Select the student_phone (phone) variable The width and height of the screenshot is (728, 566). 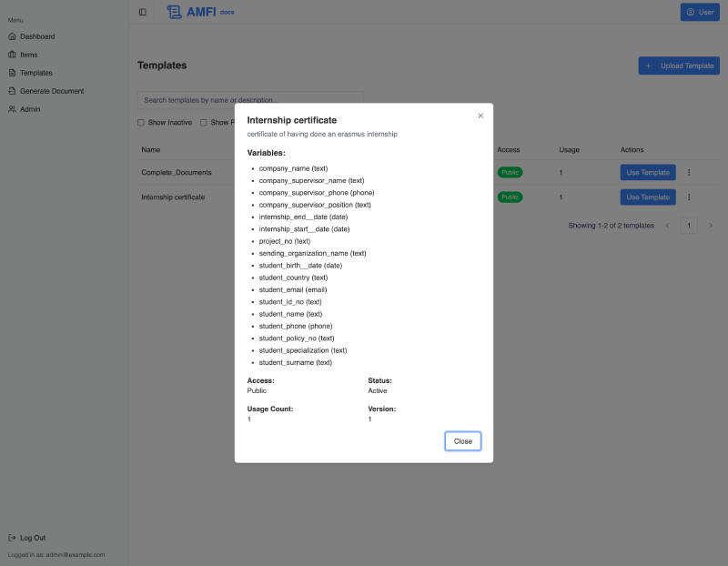[x=296, y=326]
